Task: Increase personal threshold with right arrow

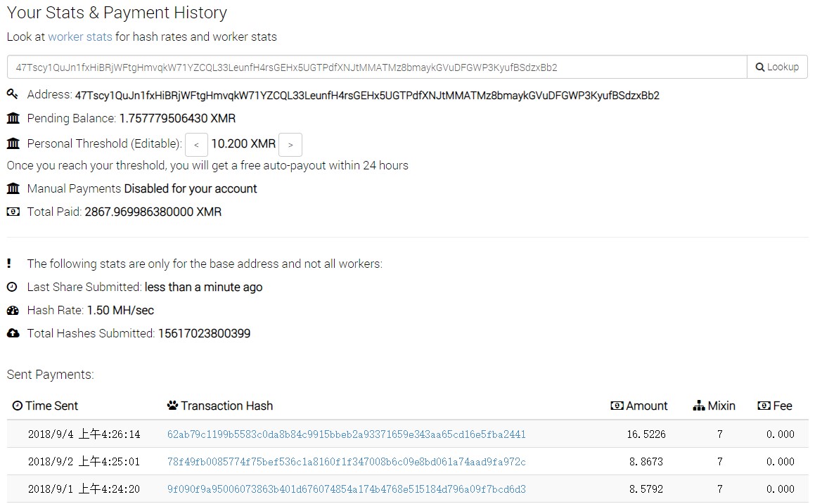Action: (x=290, y=144)
